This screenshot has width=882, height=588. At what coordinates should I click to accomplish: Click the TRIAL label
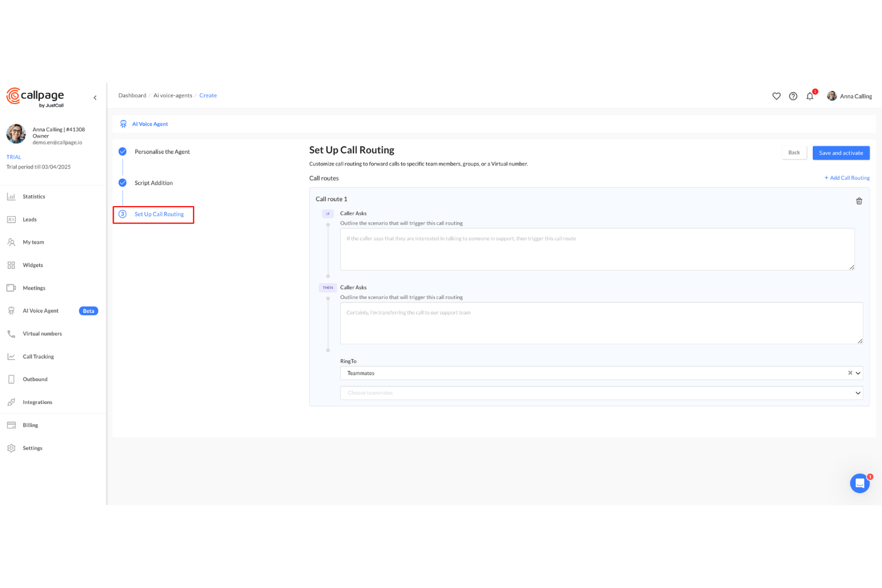pyautogui.click(x=14, y=157)
